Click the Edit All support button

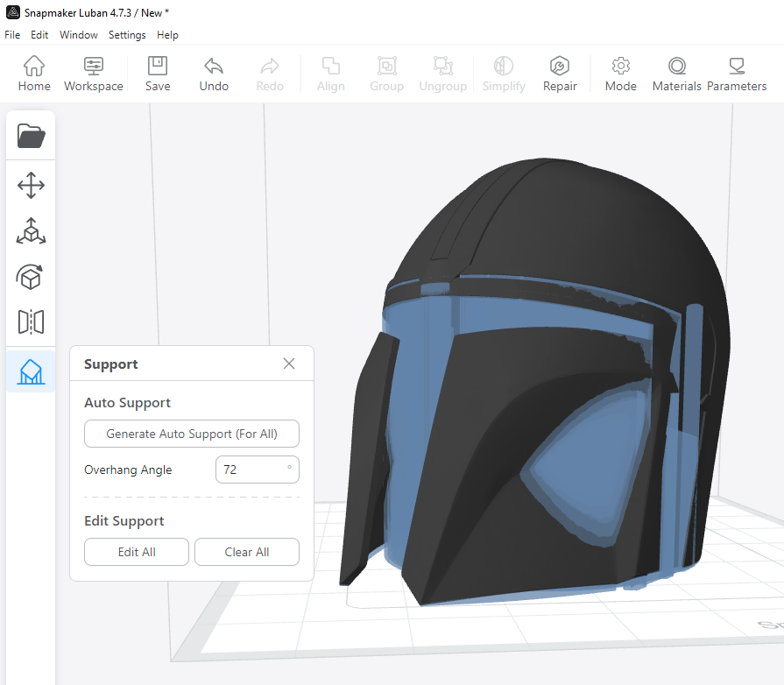(137, 552)
